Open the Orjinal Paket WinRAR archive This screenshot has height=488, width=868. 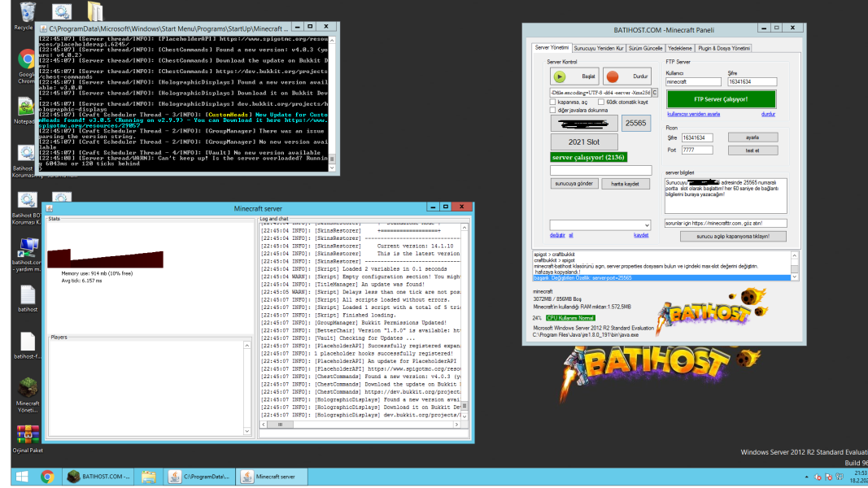coord(27,438)
